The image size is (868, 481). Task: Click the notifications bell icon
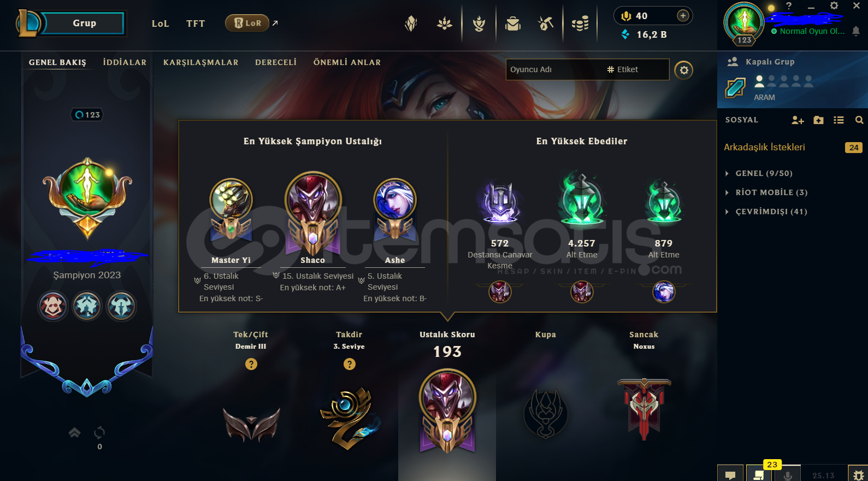point(856,31)
